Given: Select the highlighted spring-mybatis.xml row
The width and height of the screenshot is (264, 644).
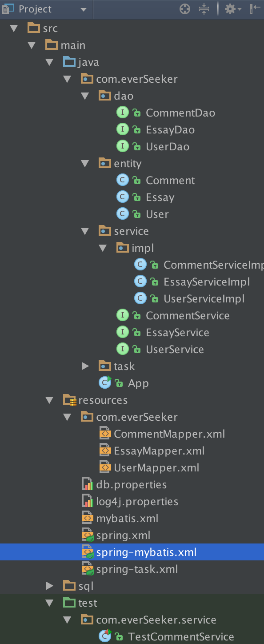Looking at the screenshot, I should (132, 552).
